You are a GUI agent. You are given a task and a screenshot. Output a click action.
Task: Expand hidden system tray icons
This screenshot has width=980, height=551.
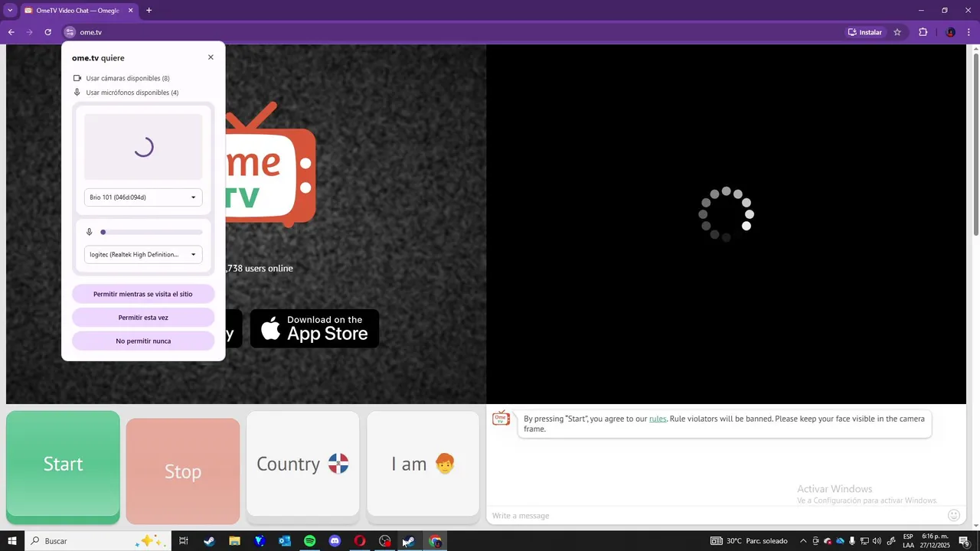[x=803, y=541]
